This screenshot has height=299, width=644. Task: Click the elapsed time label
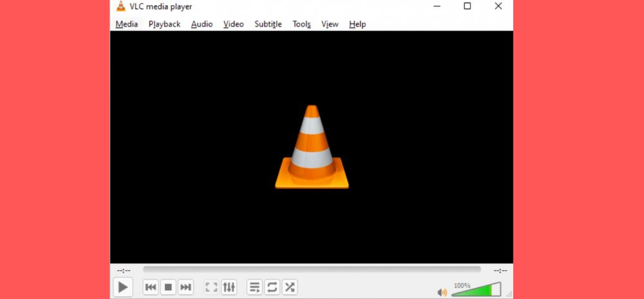124,270
